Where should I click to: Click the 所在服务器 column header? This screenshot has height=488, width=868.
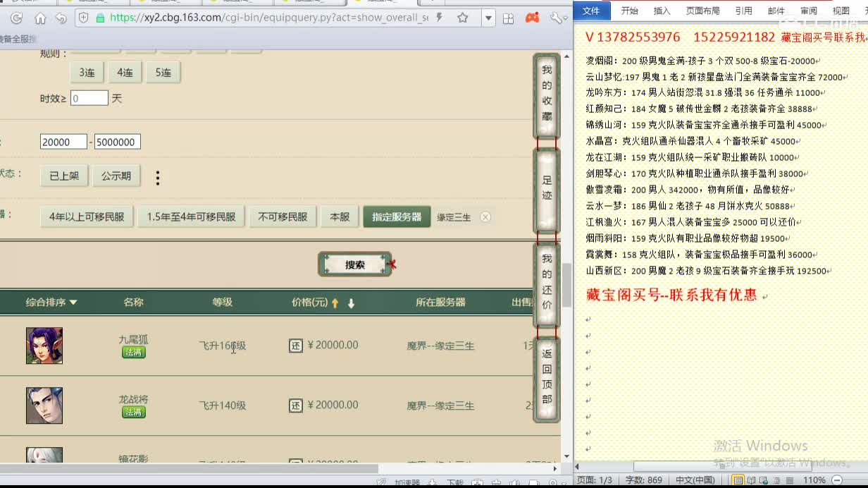point(440,302)
